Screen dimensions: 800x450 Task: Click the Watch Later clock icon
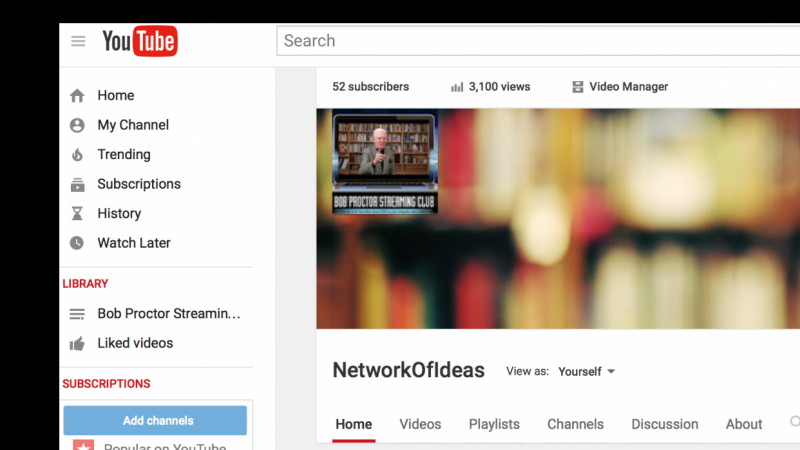(x=77, y=243)
